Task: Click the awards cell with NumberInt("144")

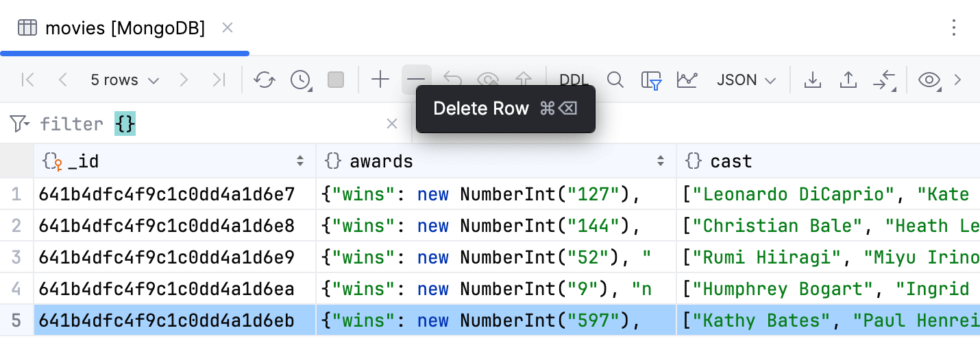Action: coord(496,226)
